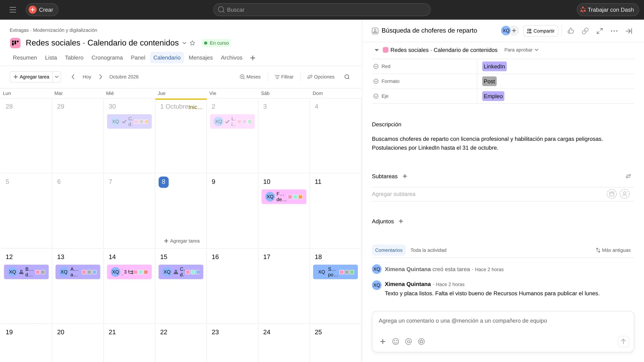Switch to the Tablero tab

point(74,58)
